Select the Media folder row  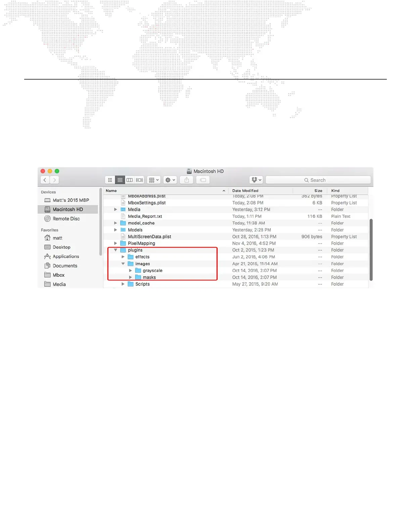coord(236,210)
